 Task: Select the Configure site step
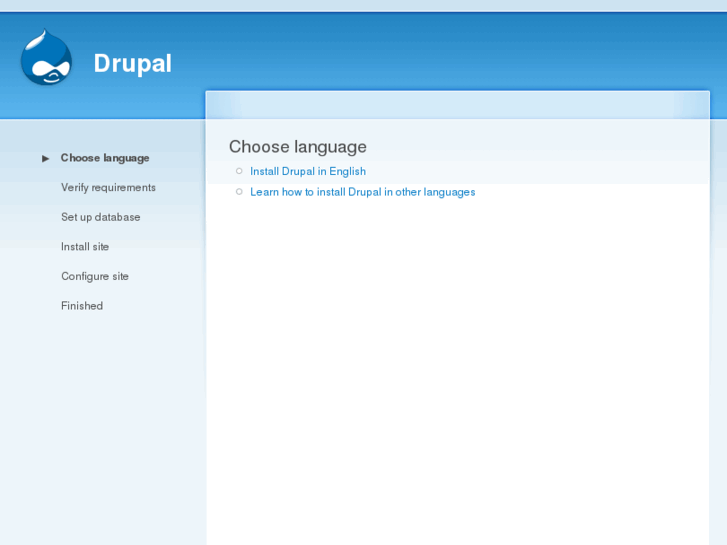coord(95,276)
